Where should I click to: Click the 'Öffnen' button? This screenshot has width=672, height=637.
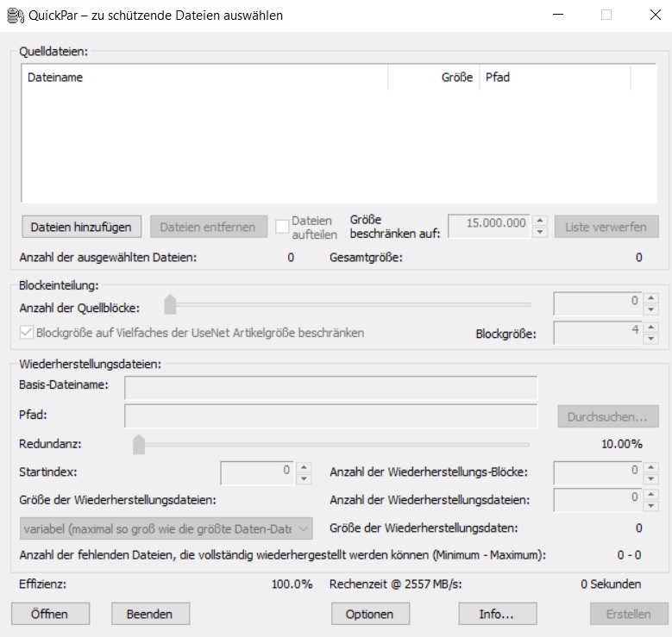pyautogui.click(x=50, y=614)
